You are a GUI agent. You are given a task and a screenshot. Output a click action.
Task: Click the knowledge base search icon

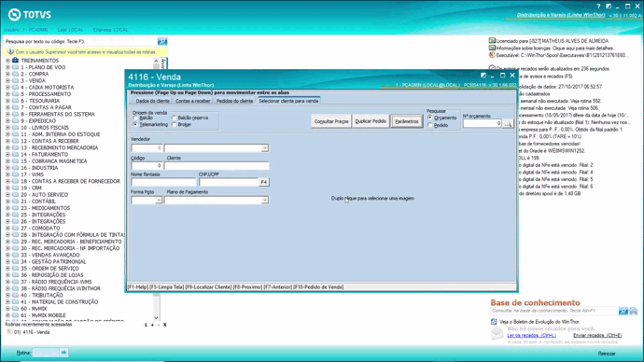623,311
